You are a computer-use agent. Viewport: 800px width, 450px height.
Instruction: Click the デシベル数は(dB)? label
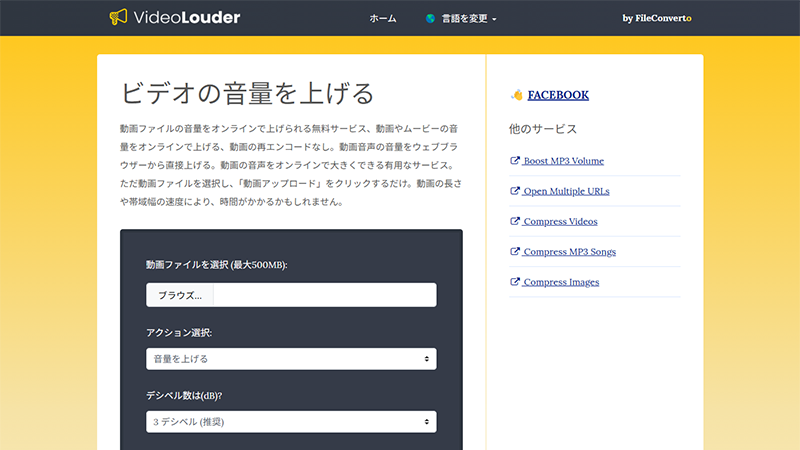click(x=184, y=395)
